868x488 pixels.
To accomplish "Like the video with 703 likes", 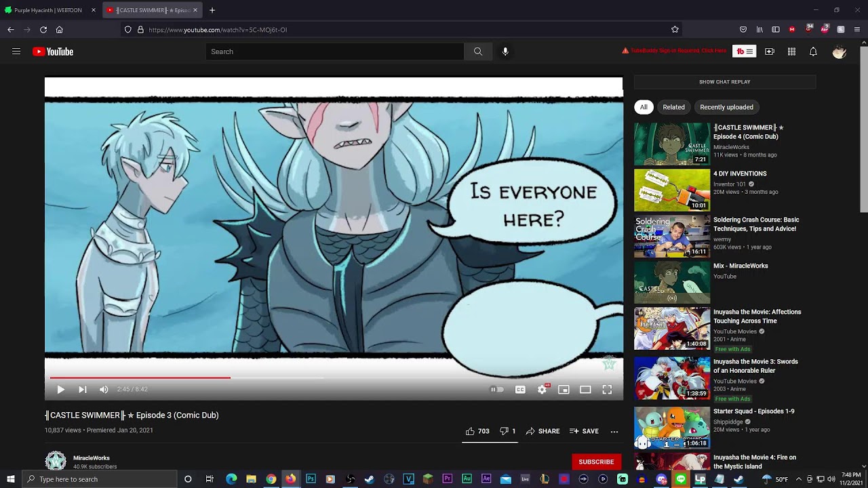I will (477, 431).
